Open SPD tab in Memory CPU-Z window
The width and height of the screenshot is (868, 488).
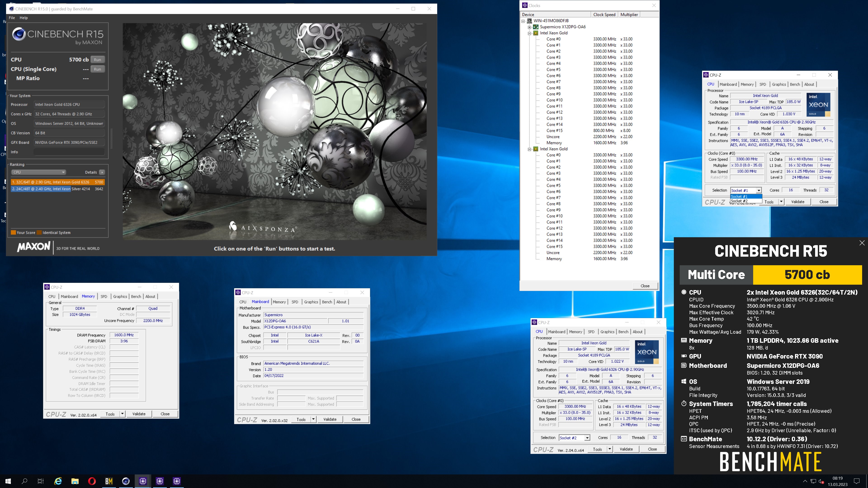pyautogui.click(x=104, y=296)
